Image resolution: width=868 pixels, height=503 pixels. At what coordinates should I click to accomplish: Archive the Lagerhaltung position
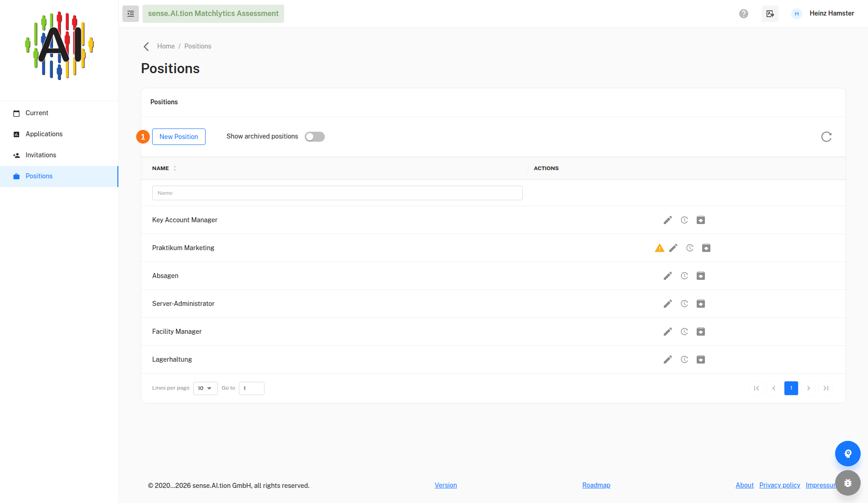click(x=701, y=359)
